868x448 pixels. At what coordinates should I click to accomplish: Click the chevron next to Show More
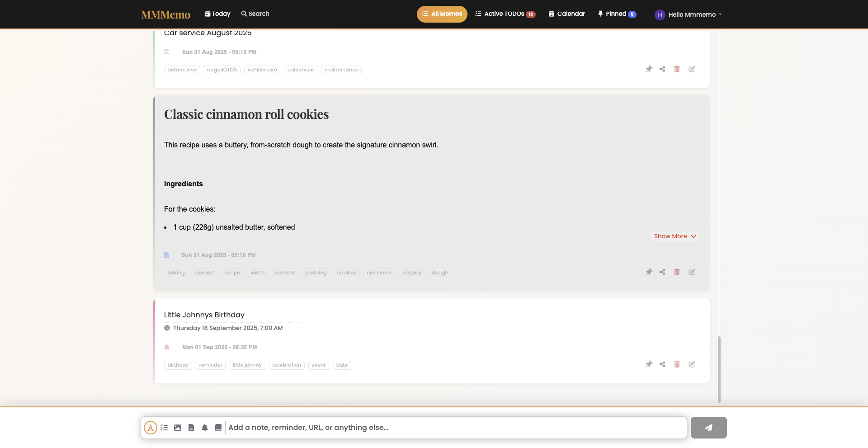point(693,236)
